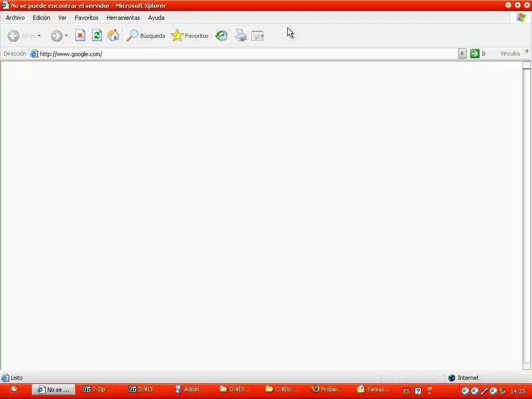Viewport: 532px width, 399px height.
Task: Open the Herramientas menu
Action: tap(123, 18)
